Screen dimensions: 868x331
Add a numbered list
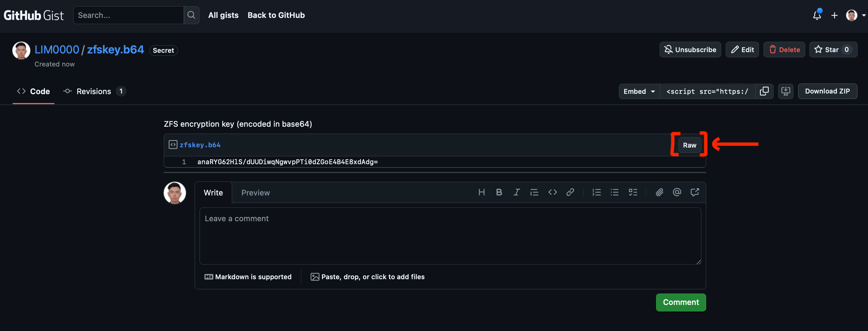596,193
